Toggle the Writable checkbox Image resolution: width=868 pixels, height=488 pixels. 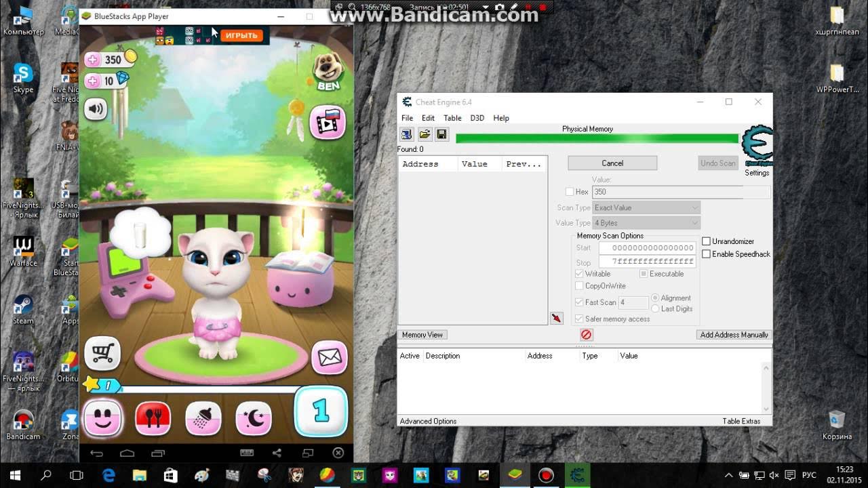point(579,274)
